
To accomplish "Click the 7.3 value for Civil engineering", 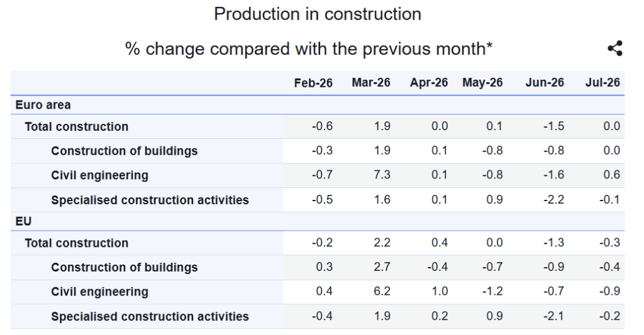I will (382, 175).
